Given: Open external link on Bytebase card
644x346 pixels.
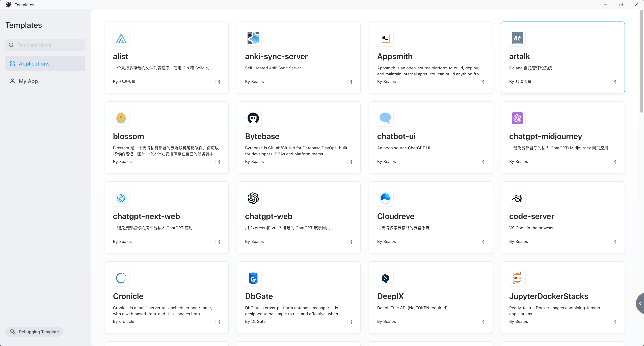Looking at the screenshot, I should tap(350, 162).
